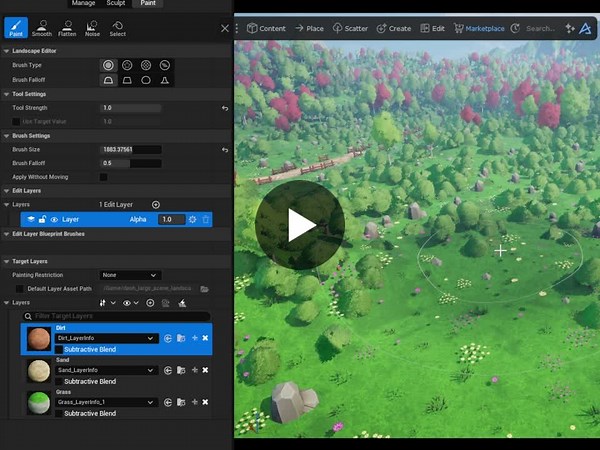Browse for default layer asset path
This screenshot has width=600, height=450.
tap(204, 289)
